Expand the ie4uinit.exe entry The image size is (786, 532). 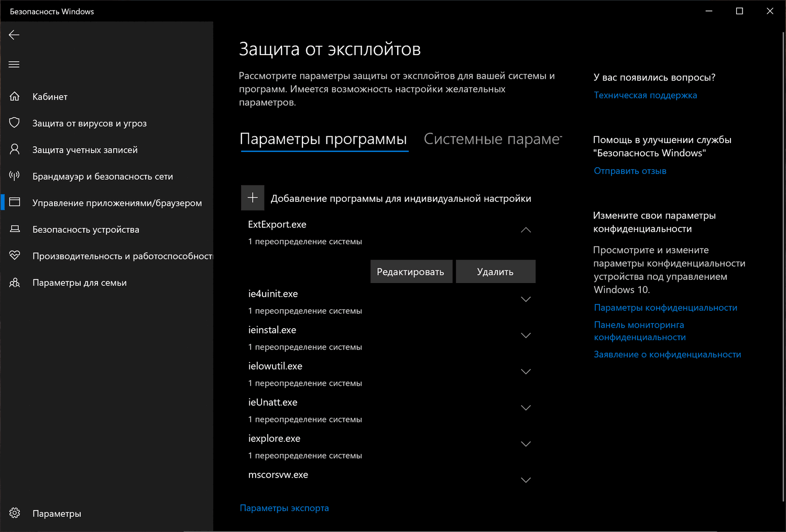526,299
